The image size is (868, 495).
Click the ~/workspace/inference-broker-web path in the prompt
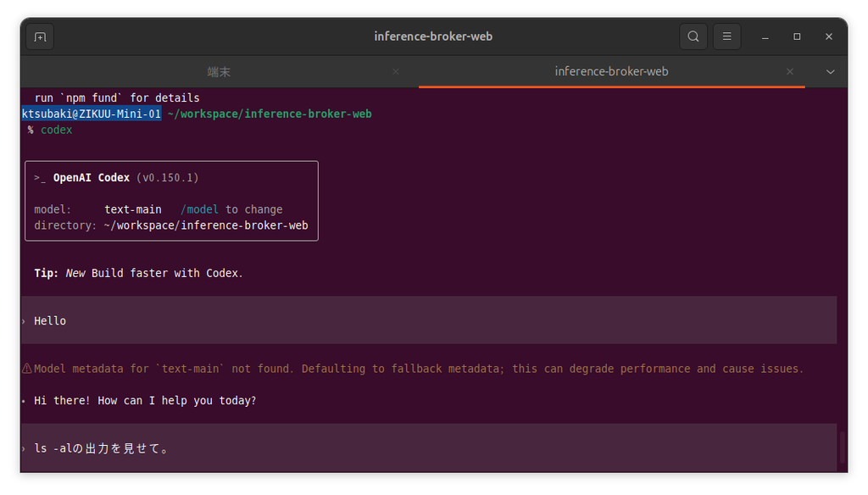[x=270, y=114]
